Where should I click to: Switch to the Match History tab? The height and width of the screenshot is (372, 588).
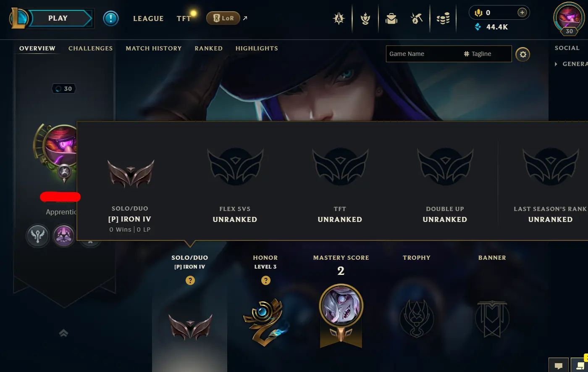click(x=154, y=48)
